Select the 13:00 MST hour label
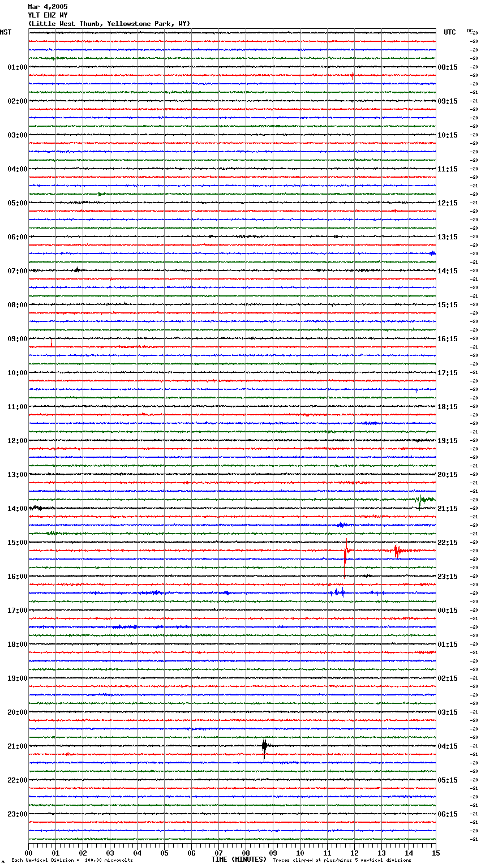Image resolution: width=481 pixels, height=868 pixels. click(x=17, y=475)
